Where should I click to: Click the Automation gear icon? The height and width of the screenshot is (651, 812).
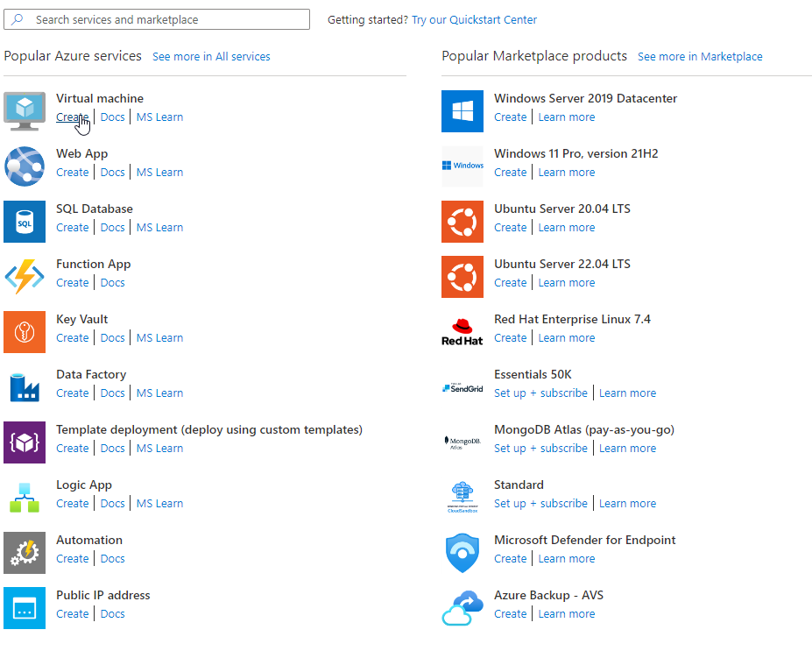25,553
